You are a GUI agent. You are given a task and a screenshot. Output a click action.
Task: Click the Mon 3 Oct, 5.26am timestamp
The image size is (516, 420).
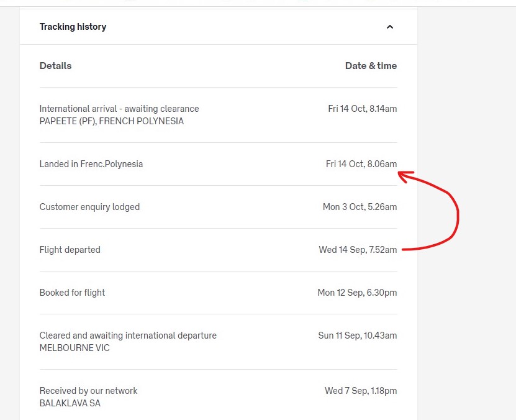click(x=360, y=207)
